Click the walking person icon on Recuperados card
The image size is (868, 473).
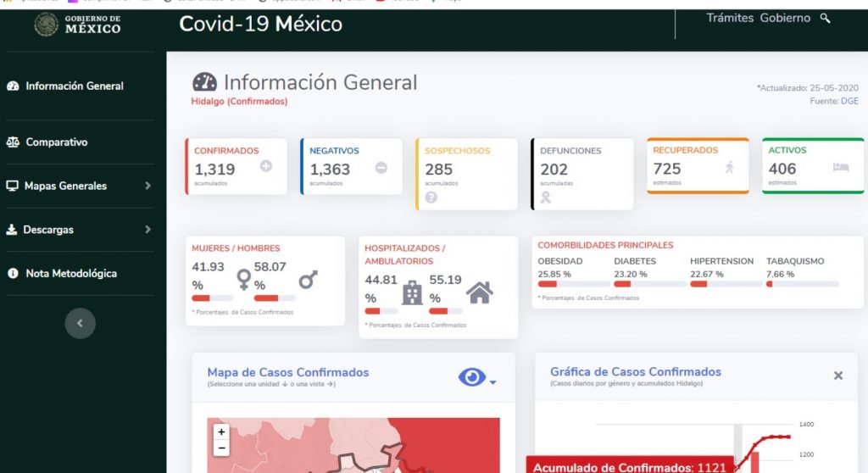[x=730, y=167]
